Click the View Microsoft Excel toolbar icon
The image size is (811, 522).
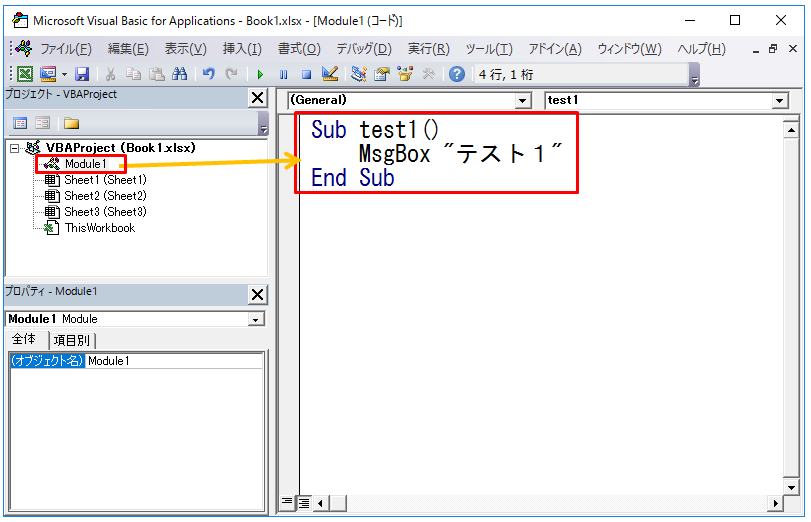tap(25, 74)
